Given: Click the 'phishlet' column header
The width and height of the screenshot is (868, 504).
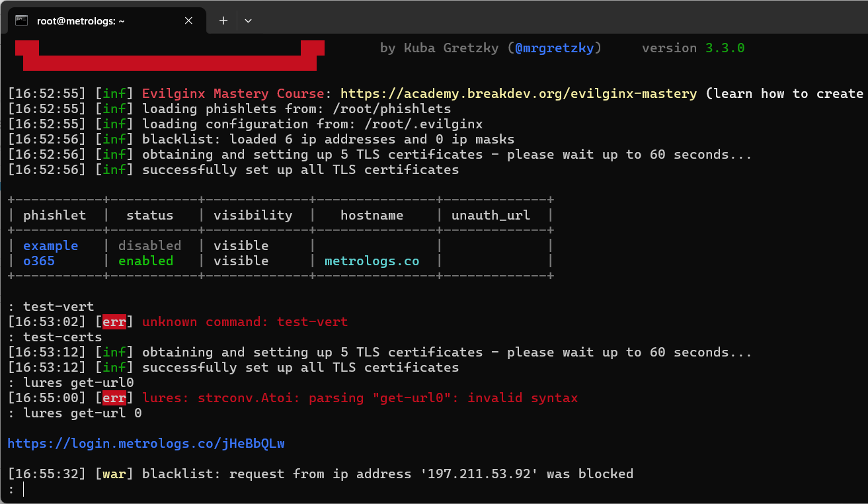Looking at the screenshot, I should pyautogui.click(x=54, y=215).
